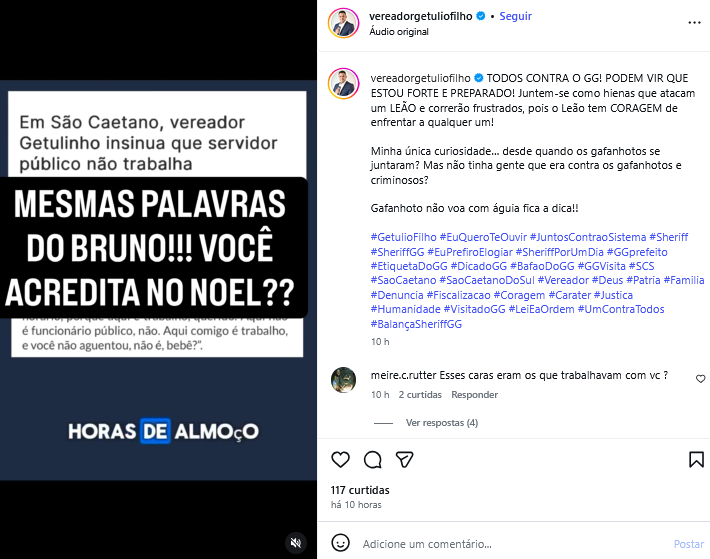
Task: Open comments with the speech bubble icon
Action: (x=373, y=460)
